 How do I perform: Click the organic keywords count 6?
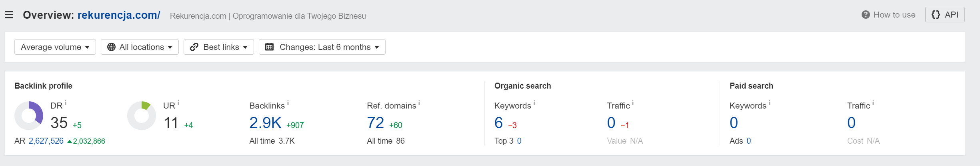pyautogui.click(x=498, y=123)
